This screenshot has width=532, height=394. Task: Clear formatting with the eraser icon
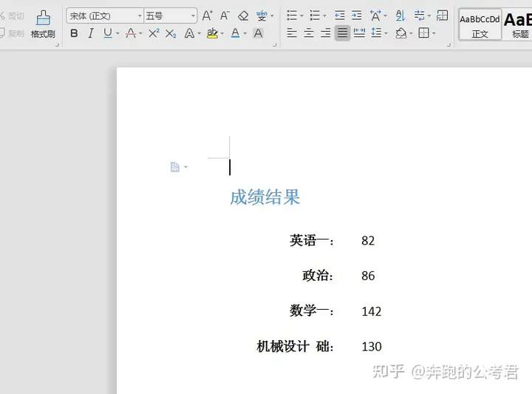coord(243,16)
